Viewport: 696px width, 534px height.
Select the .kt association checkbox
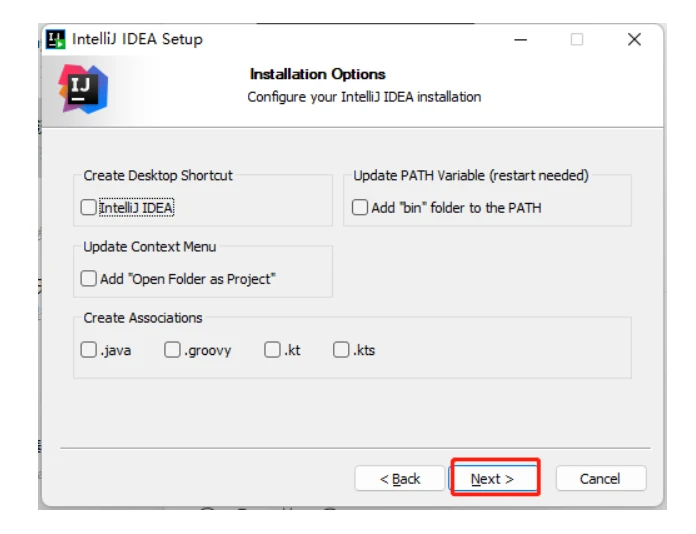(273, 350)
